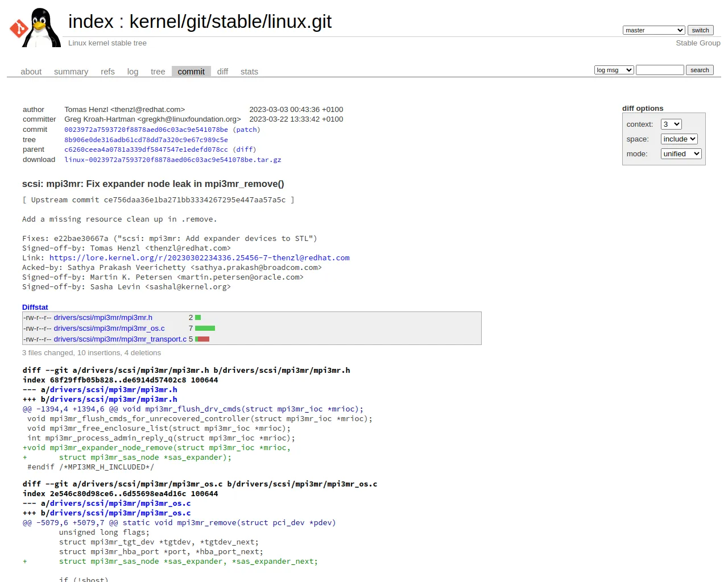Switch to the log tab

click(133, 72)
